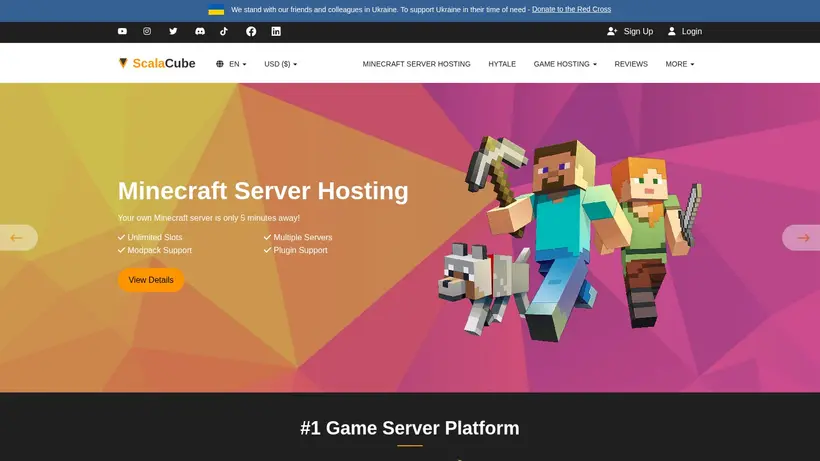Click the Login link

[685, 31]
